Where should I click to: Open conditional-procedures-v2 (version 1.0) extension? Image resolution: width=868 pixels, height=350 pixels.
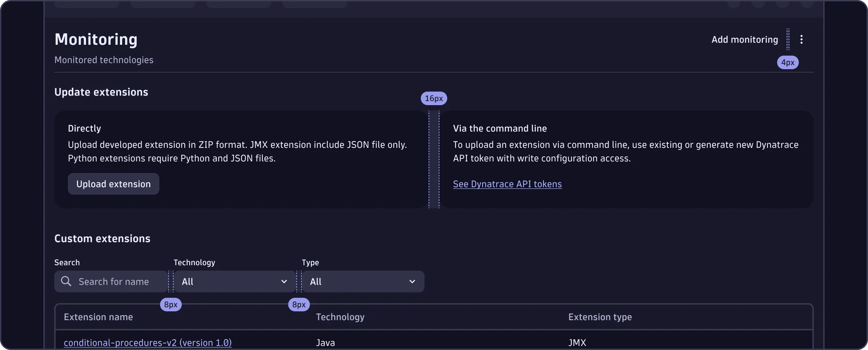[147, 342]
